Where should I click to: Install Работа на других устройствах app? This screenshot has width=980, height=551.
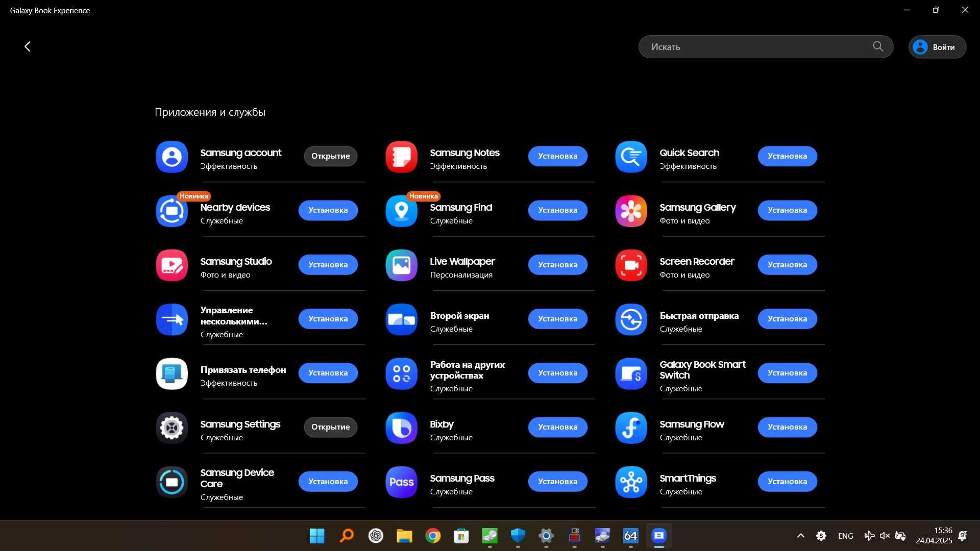[557, 373]
